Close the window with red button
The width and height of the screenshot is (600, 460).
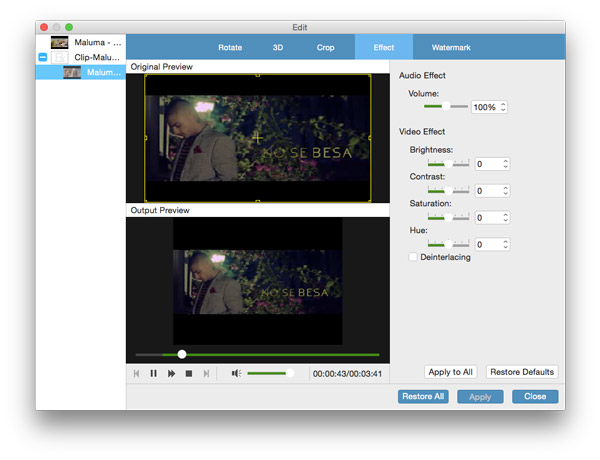click(44, 27)
